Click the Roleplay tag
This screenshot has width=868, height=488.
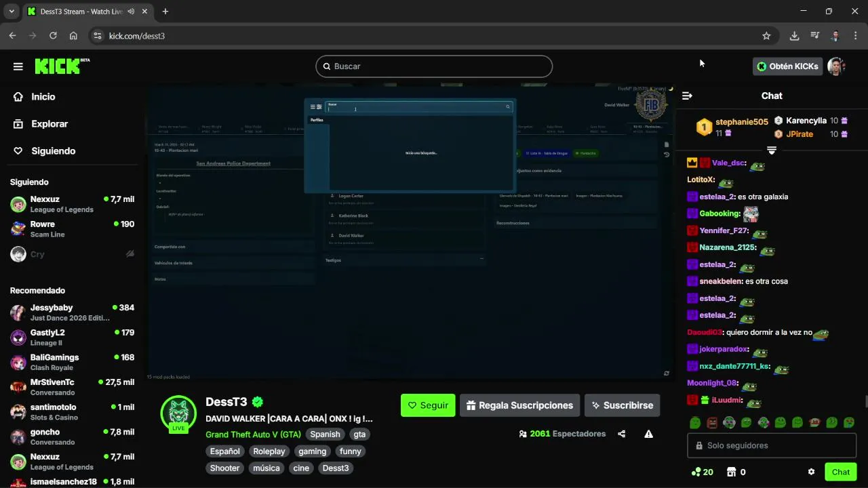pyautogui.click(x=269, y=451)
